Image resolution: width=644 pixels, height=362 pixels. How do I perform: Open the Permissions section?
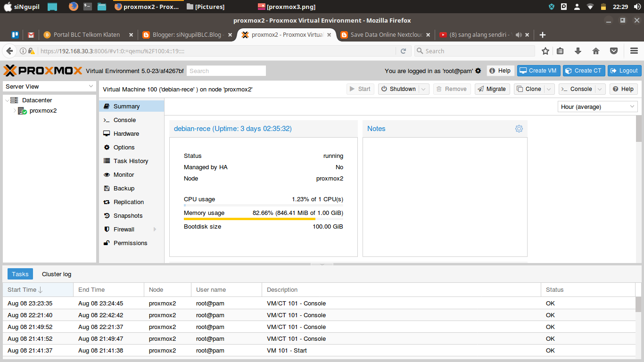click(x=132, y=243)
